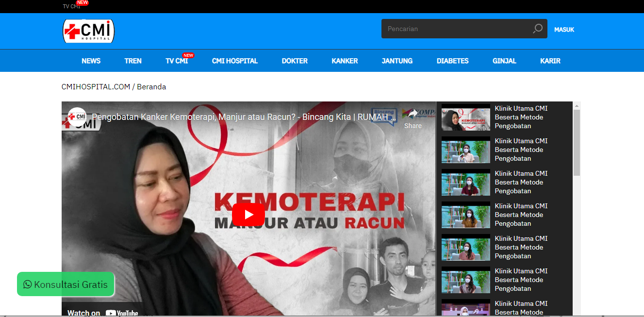644x317 pixels.
Task: Open the DIABETES navigation tab
Action: (452, 61)
